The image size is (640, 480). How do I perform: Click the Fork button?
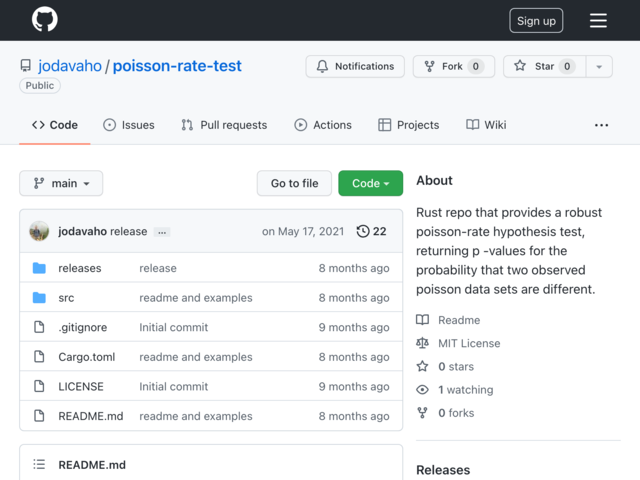pos(454,67)
